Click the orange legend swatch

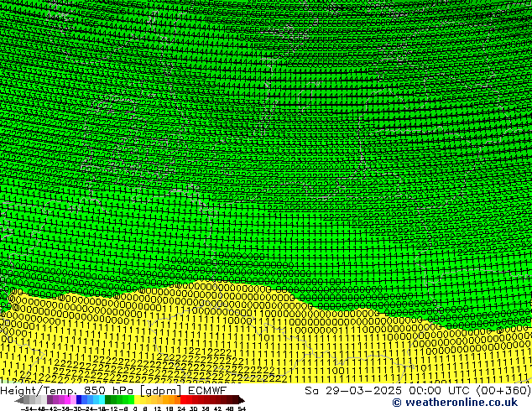[x=171, y=400]
